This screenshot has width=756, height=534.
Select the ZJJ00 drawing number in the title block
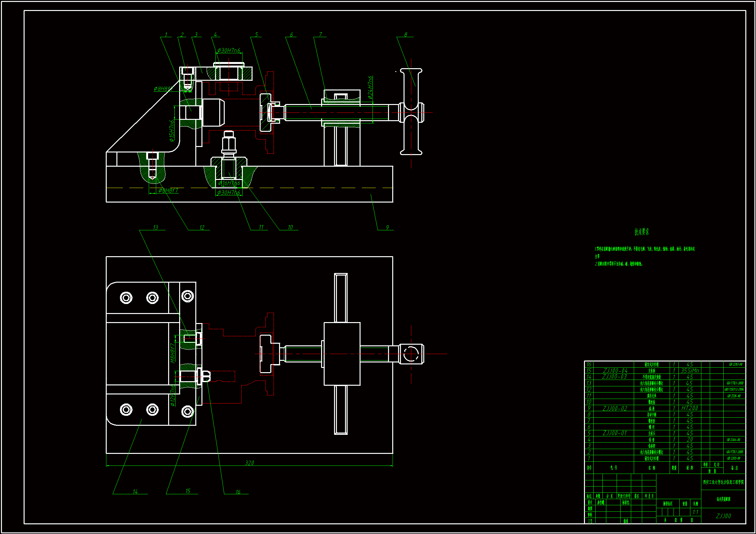pyautogui.click(x=723, y=516)
